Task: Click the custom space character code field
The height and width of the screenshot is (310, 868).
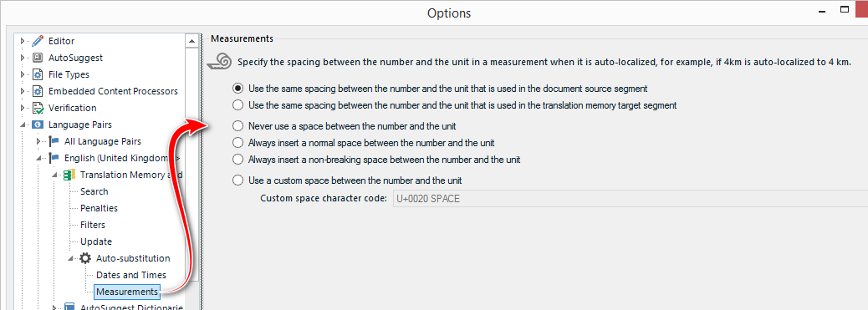Action: click(x=630, y=198)
